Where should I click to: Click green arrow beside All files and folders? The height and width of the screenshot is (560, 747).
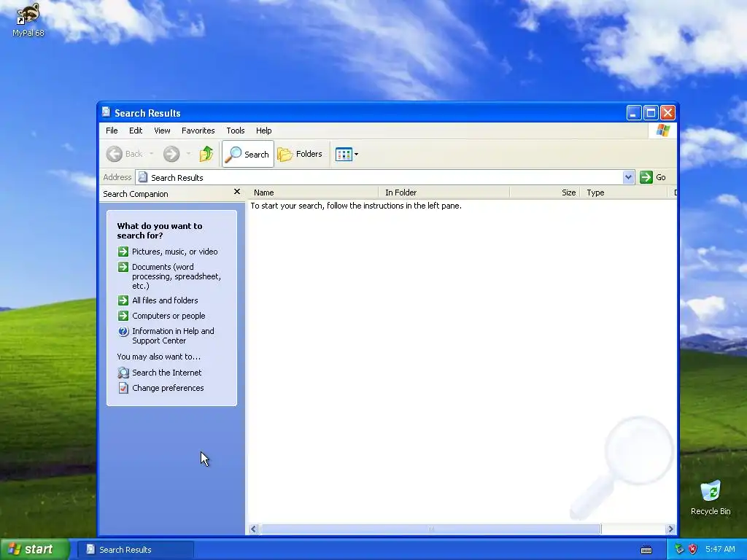point(123,300)
